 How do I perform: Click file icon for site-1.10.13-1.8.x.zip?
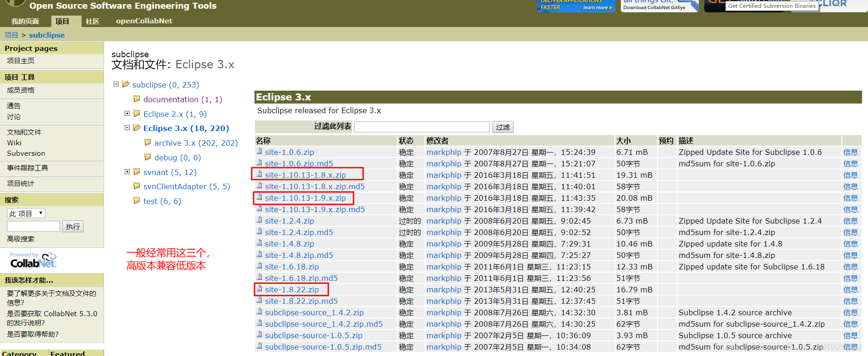(260, 174)
